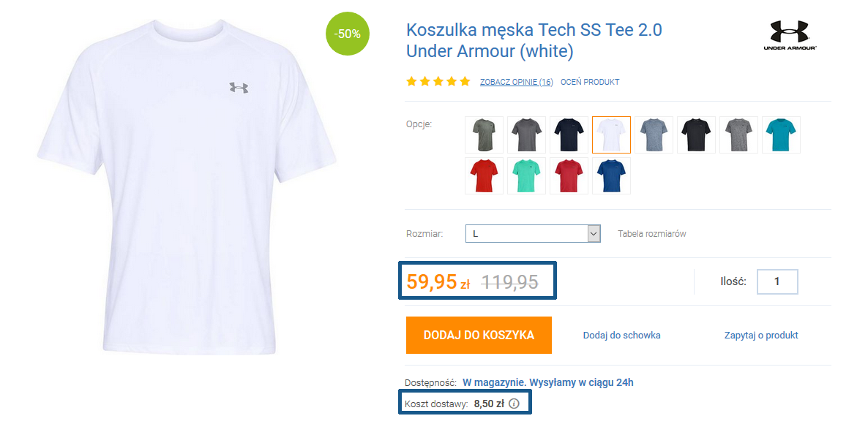Open the Tabela rozmiarów size chart
Image resolution: width=868 pixels, height=424 pixels.
(652, 234)
